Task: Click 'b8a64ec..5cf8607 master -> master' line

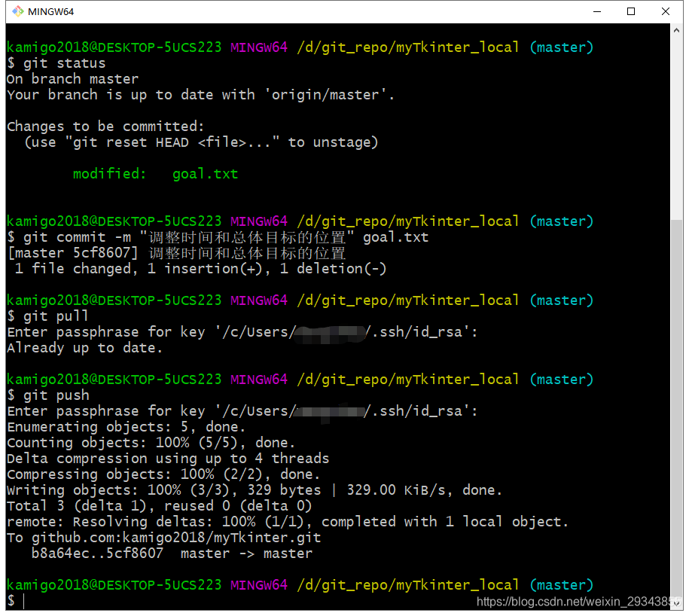Action: [x=172, y=553]
